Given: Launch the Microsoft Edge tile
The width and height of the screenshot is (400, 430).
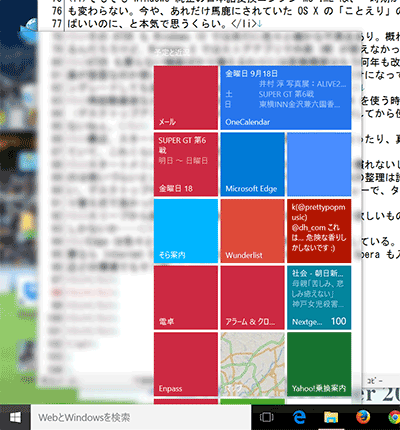Looking at the screenshot, I should pos(252,164).
